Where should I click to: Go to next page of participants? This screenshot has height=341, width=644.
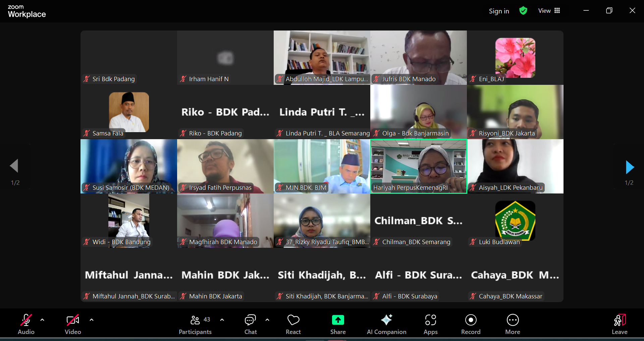630,167
